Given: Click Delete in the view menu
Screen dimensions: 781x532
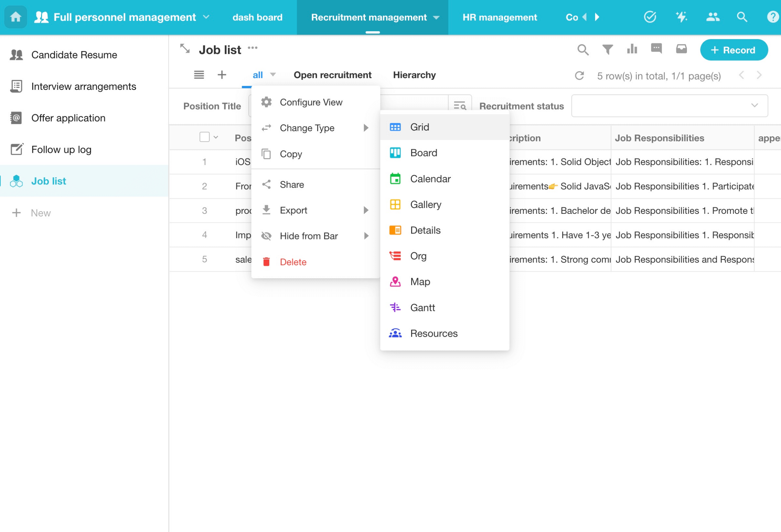Looking at the screenshot, I should 293,262.
